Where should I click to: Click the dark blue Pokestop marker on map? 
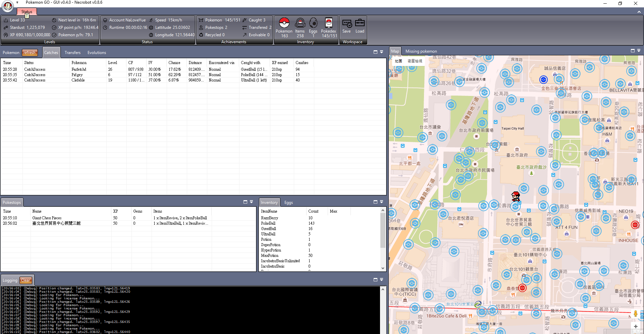[x=543, y=79]
